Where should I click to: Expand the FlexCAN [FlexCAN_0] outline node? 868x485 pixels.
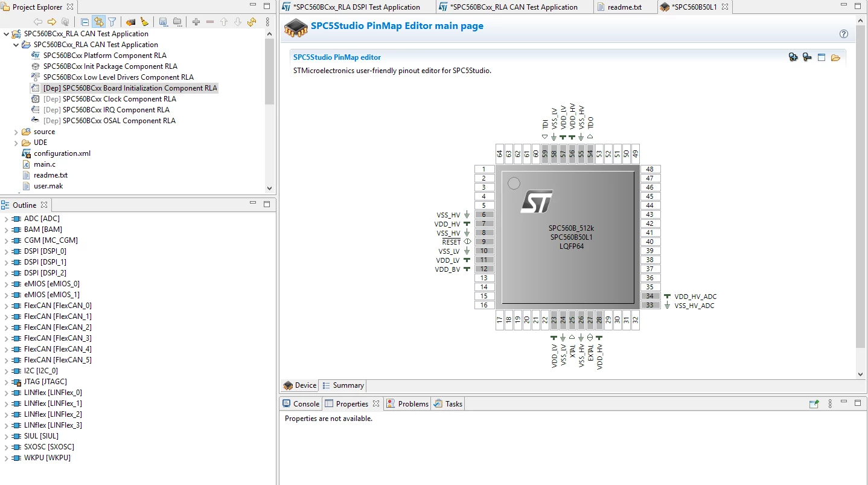(6, 306)
